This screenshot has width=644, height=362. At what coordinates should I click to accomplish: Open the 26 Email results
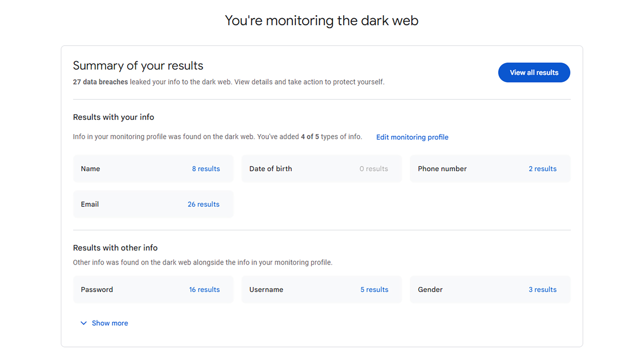204,204
